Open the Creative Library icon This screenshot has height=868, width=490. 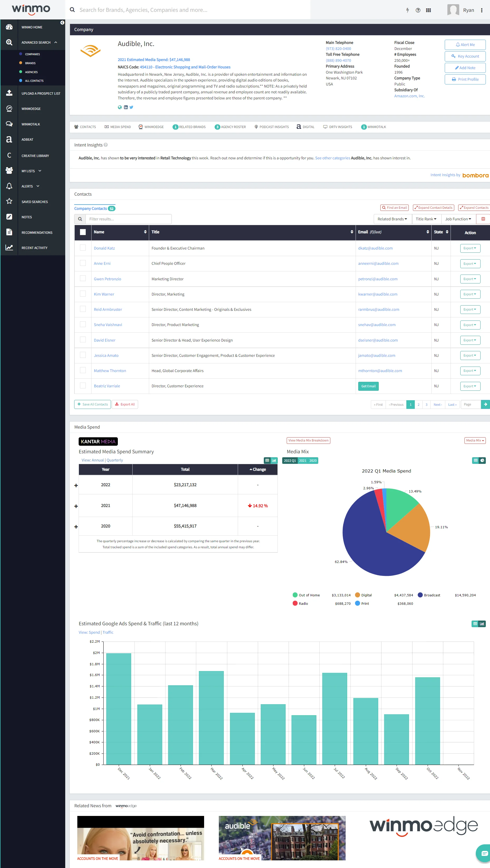[x=9, y=155]
